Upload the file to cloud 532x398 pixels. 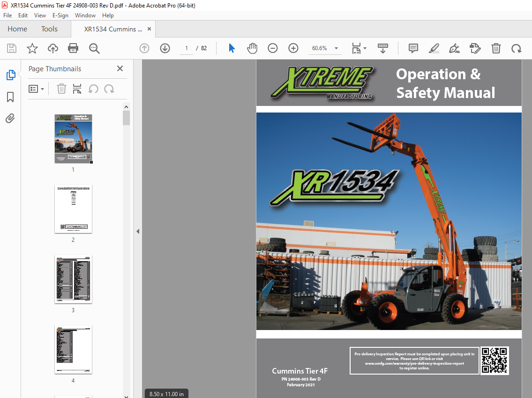click(52, 48)
